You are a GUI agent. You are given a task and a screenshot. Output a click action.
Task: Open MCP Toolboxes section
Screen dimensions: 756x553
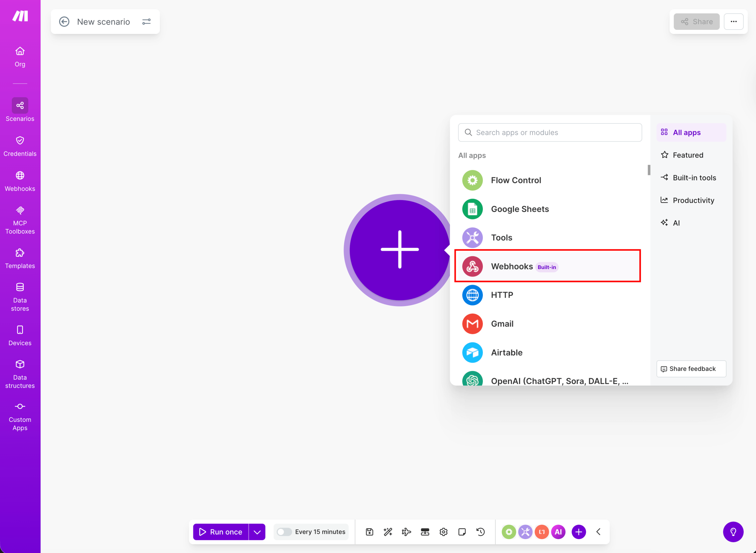[x=20, y=220]
